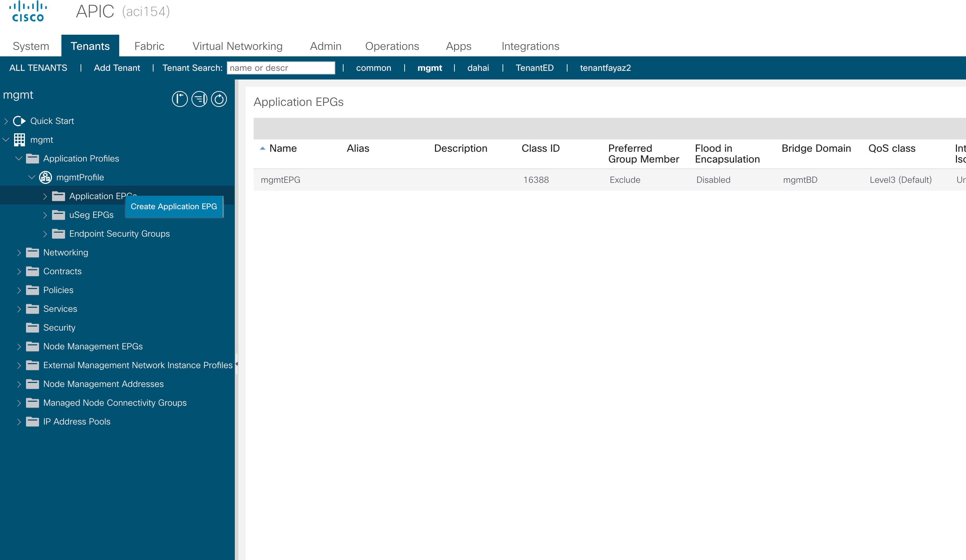Expand the Node Management EPGs node
This screenshot has width=966, height=560.
(x=19, y=346)
